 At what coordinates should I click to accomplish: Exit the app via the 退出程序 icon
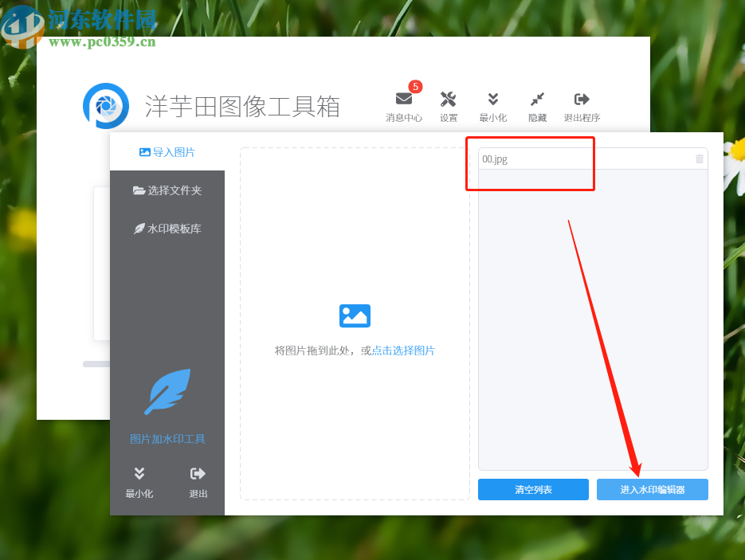pos(581,98)
